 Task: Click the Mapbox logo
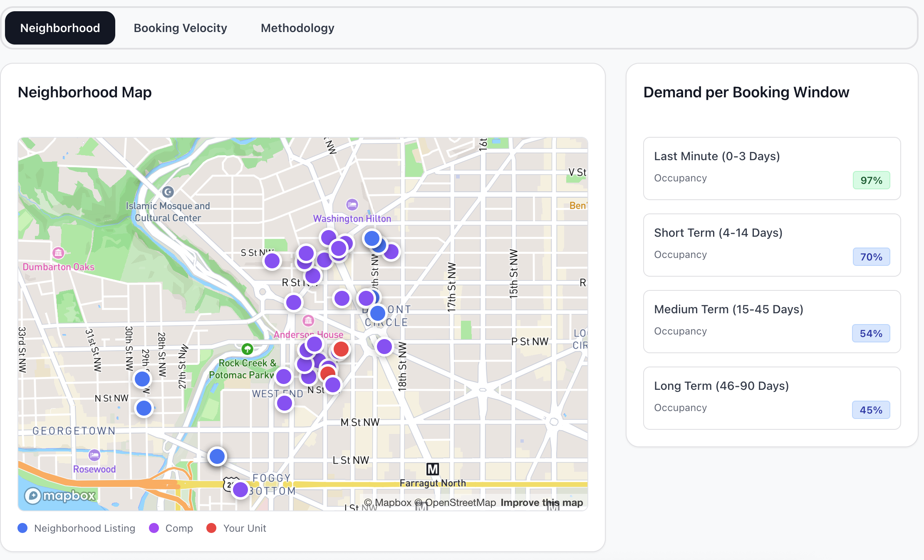pos(60,496)
